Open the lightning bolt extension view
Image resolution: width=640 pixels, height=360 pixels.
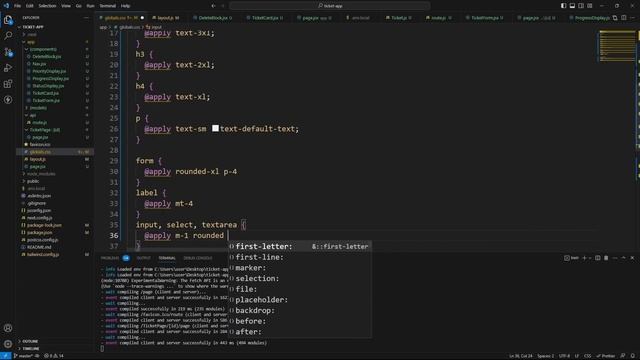[8, 100]
